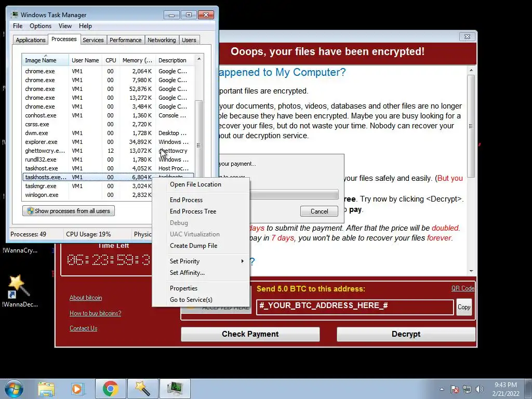Viewport: 532px width, 399px height.
Task: Switch to the Services tab
Action: click(93, 39)
